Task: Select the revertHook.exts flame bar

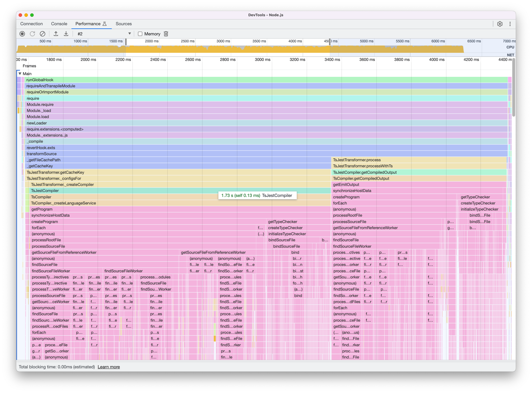Action: 266,148
